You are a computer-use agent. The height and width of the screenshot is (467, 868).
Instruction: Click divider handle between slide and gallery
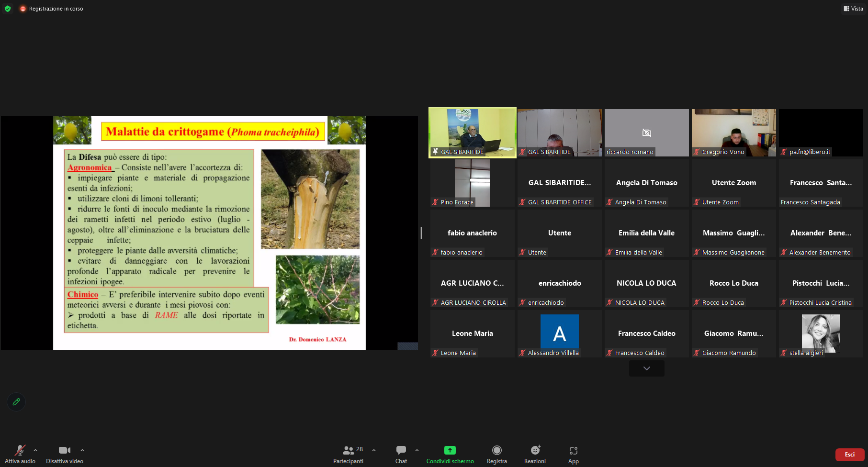421,233
